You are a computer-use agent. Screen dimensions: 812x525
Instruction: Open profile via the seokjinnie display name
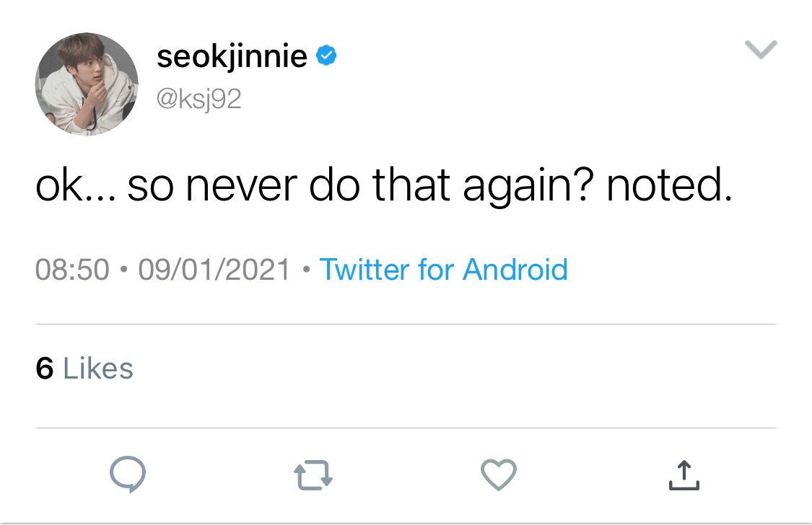pyautogui.click(x=232, y=57)
